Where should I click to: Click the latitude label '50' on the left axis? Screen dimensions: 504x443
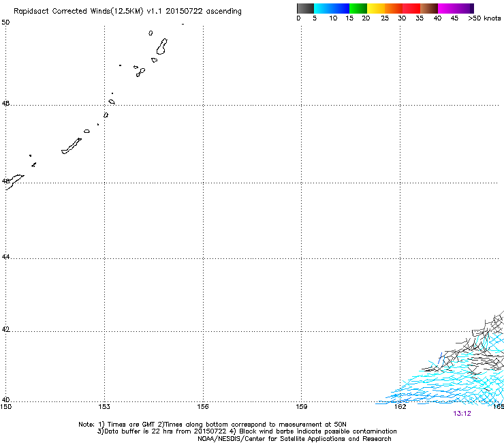pyautogui.click(x=5, y=22)
